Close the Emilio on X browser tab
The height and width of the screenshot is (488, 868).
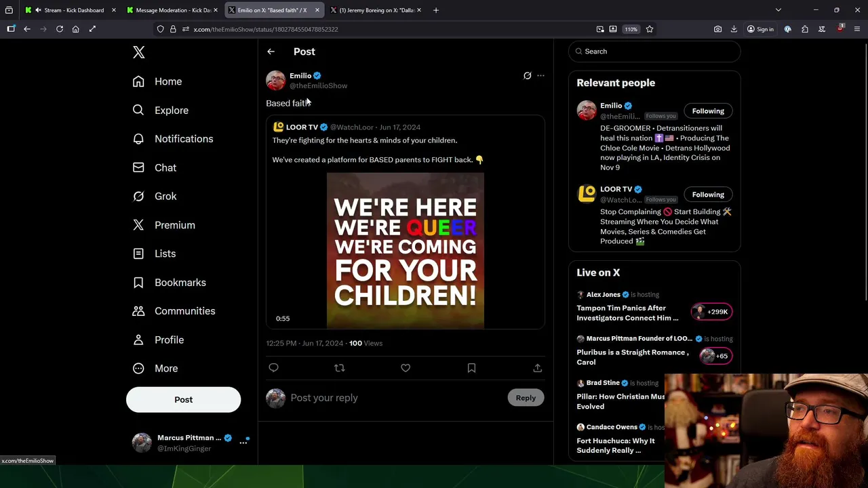(317, 10)
